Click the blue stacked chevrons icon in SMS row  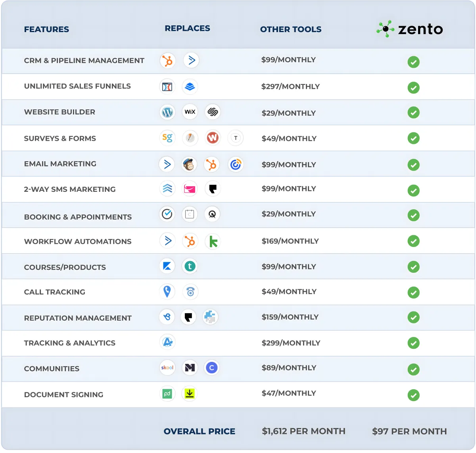[167, 189]
